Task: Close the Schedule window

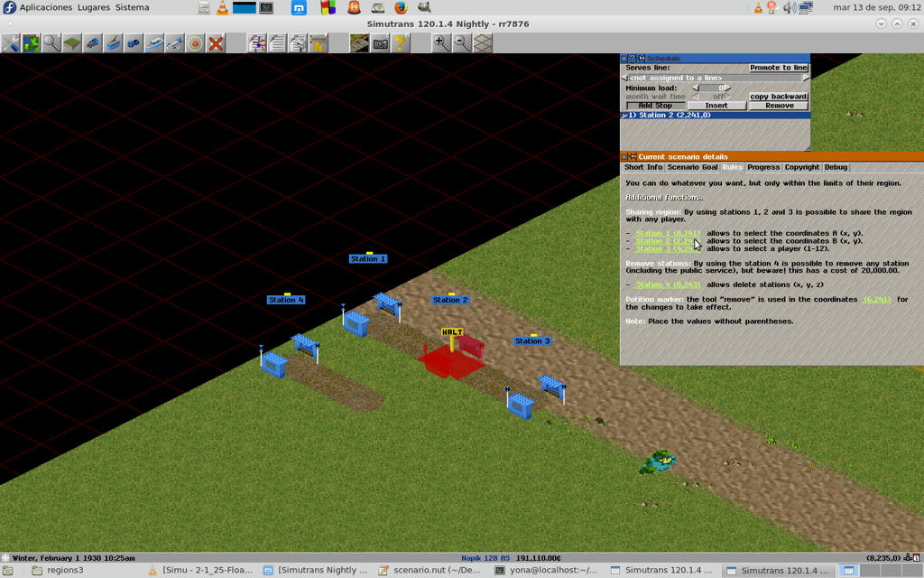Action: (x=624, y=59)
